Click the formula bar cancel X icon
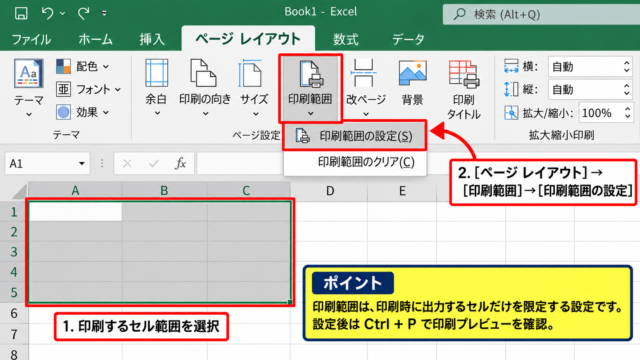 pos(127,164)
